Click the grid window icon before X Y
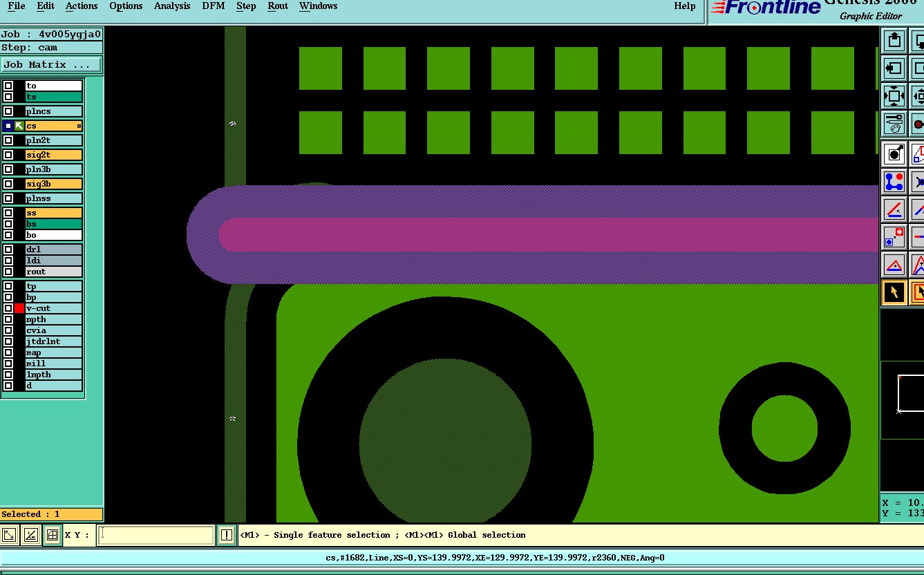 [x=52, y=535]
